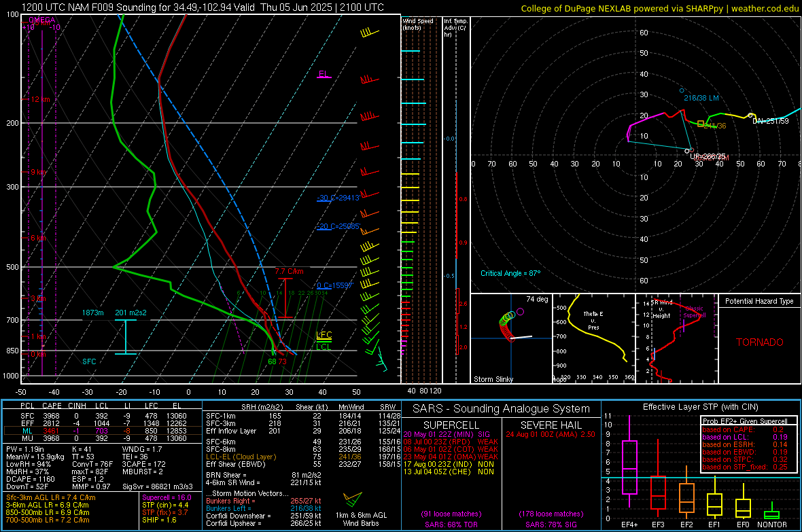Click the red '7.7 C/km' lapse rate
The image size is (802, 532).
[x=289, y=271]
